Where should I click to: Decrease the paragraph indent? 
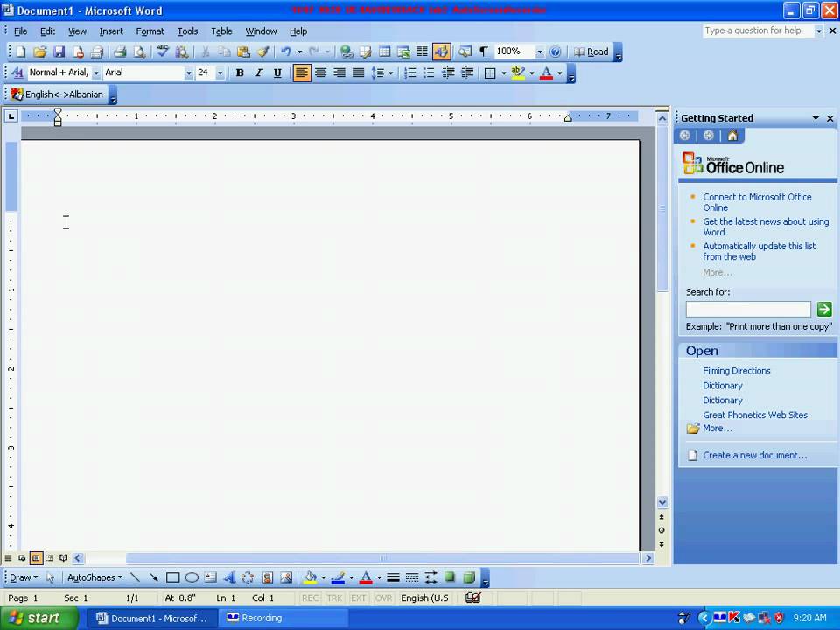(448, 73)
